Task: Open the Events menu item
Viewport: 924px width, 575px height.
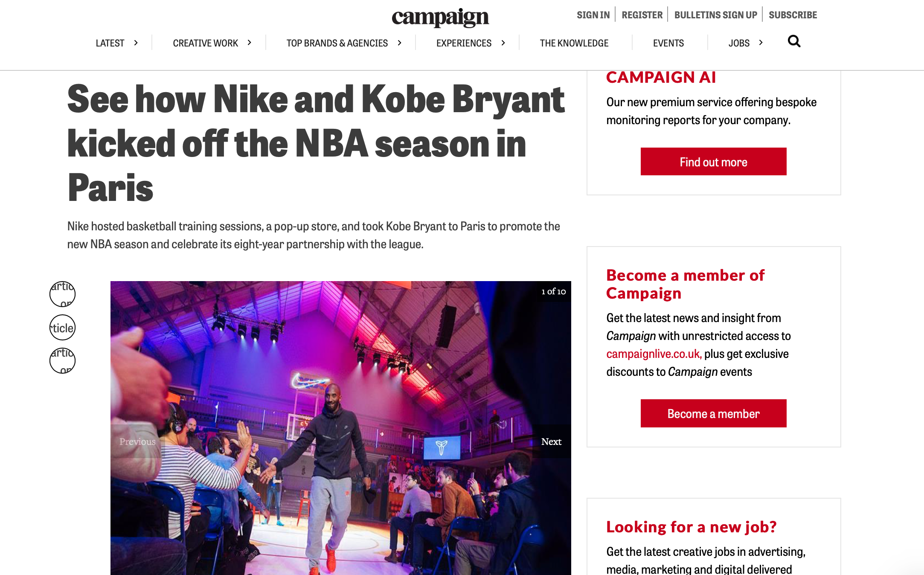Action: pyautogui.click(x=668, y=43)
